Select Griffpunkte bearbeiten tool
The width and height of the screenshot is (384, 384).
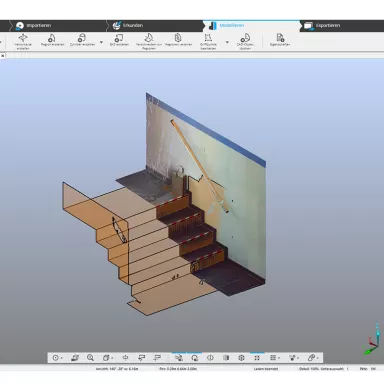click(x=208, y=41)
